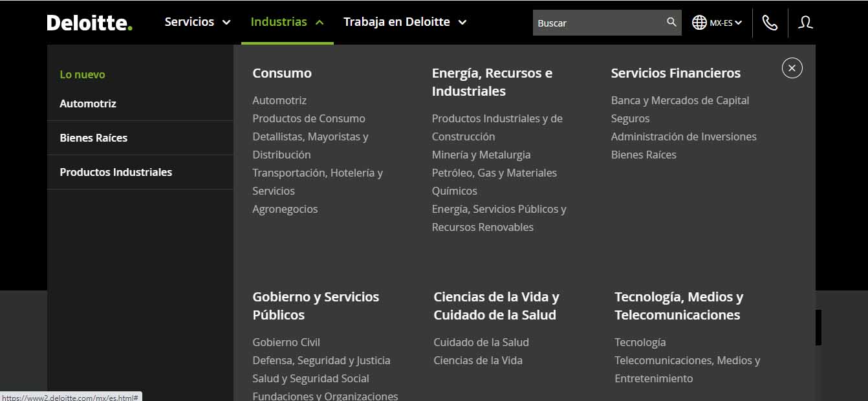The width and height of the screenshot is (868, 401).
Task: Click Energía, Recursos e Industriales heading
Action: pyautogui.click(x=492, y=82)
